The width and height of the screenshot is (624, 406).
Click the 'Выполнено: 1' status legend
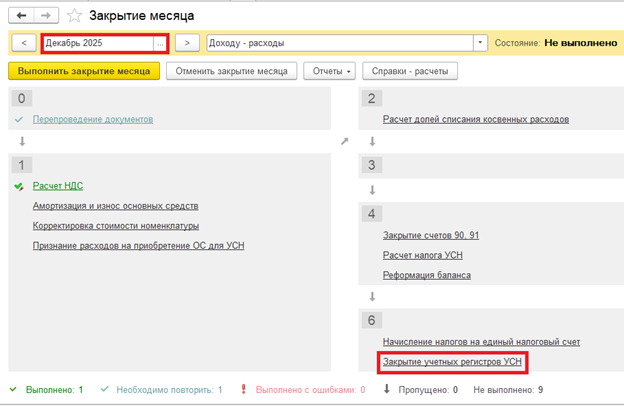click(x=55, y=390)
